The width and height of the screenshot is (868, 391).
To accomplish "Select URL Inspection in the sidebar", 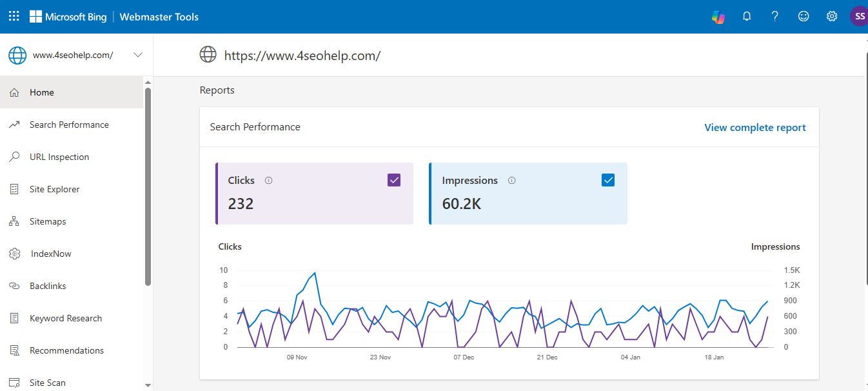I will click(59, 156).
